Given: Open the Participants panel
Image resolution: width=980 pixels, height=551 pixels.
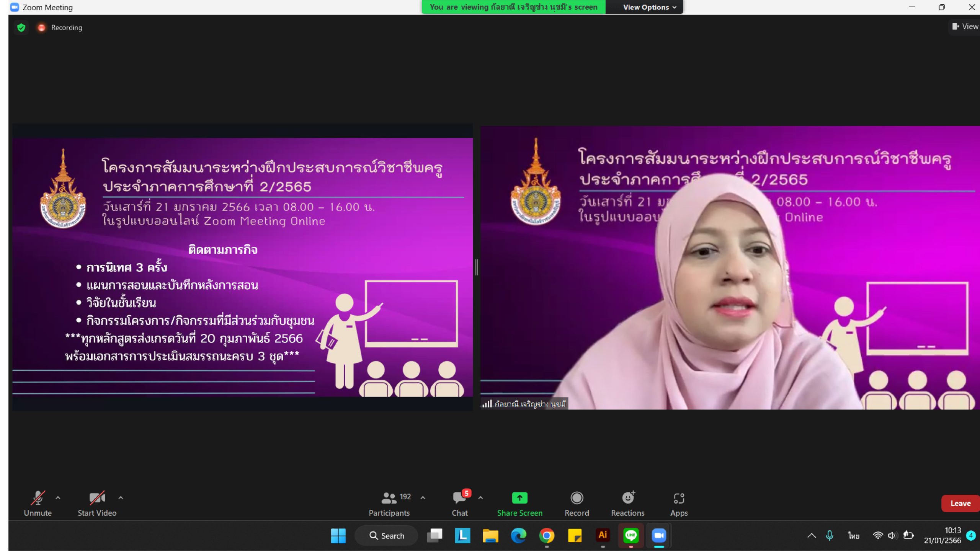Looking at the screenshot, I should [389, 503].
